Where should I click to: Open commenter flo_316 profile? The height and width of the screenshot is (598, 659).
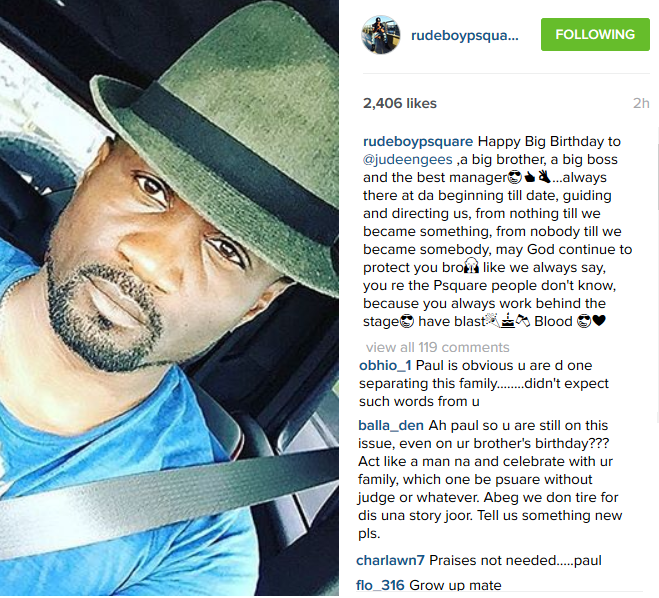pyautogui.click(x=380, y=585)
